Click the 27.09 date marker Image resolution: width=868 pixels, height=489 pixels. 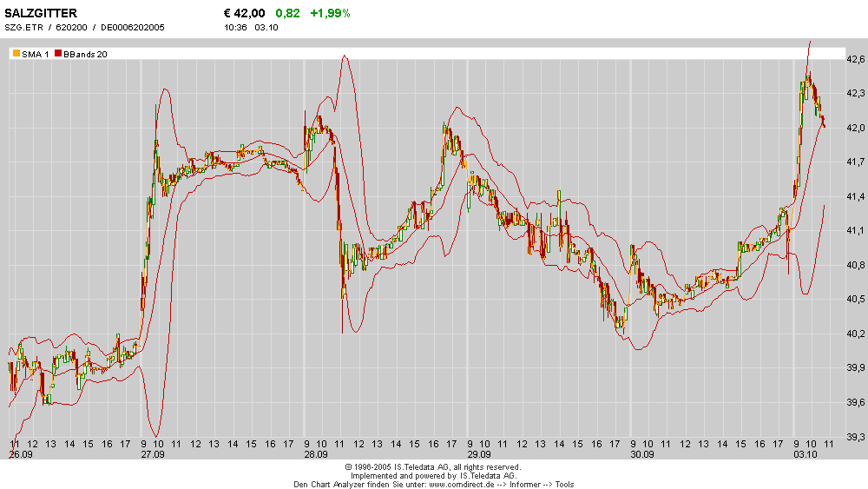click(x=152, y=454)
